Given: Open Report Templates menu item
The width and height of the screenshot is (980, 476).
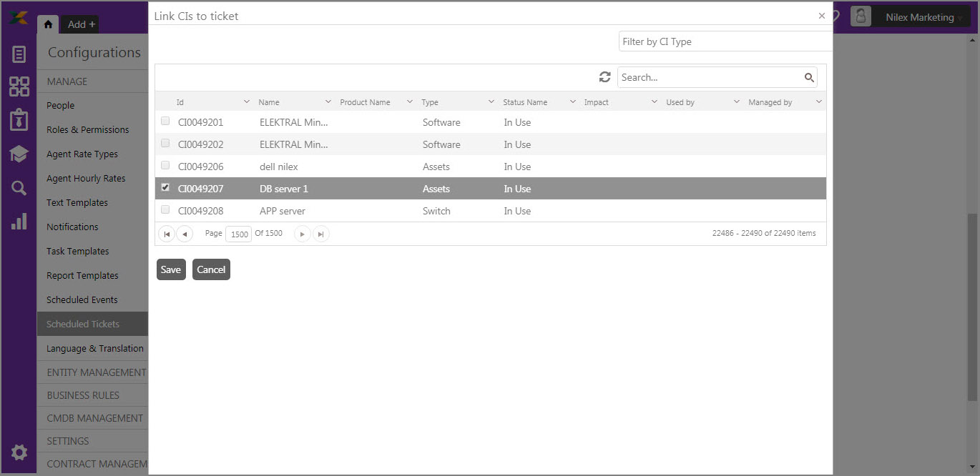Looking at the screenshot, I should pyautogui.click(x=82, y=275).
